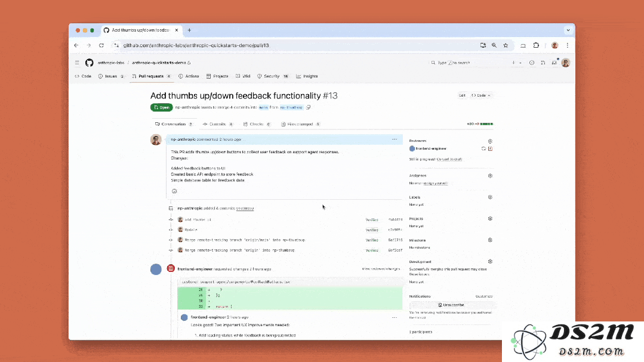
Task: View the Insights tab
Action: coord(307,76)
